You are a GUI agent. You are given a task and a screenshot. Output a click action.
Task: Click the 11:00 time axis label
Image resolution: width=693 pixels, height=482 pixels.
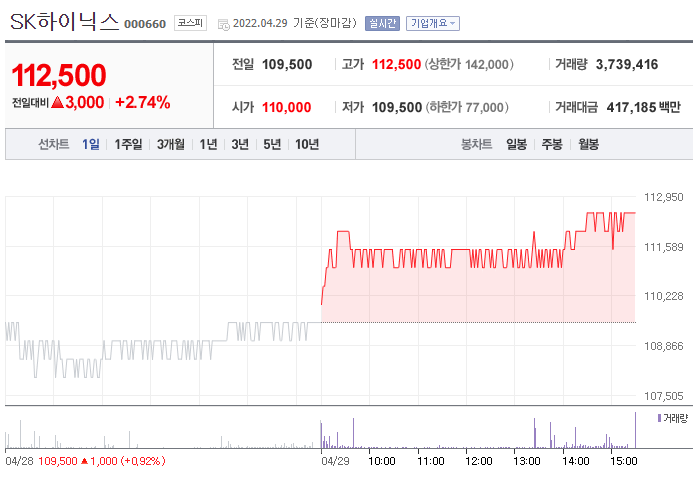[x=430, y=461]
